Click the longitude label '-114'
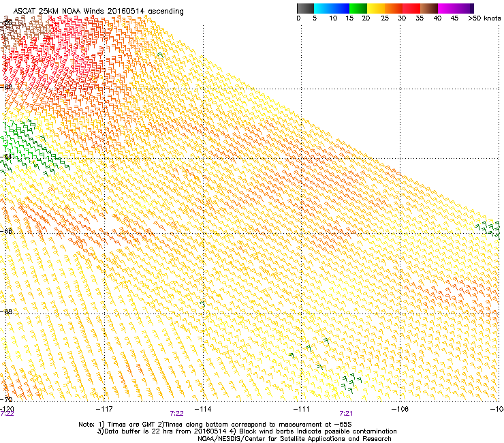The width and height of the screenshot is (504, 443). click(x=203, y=409)
